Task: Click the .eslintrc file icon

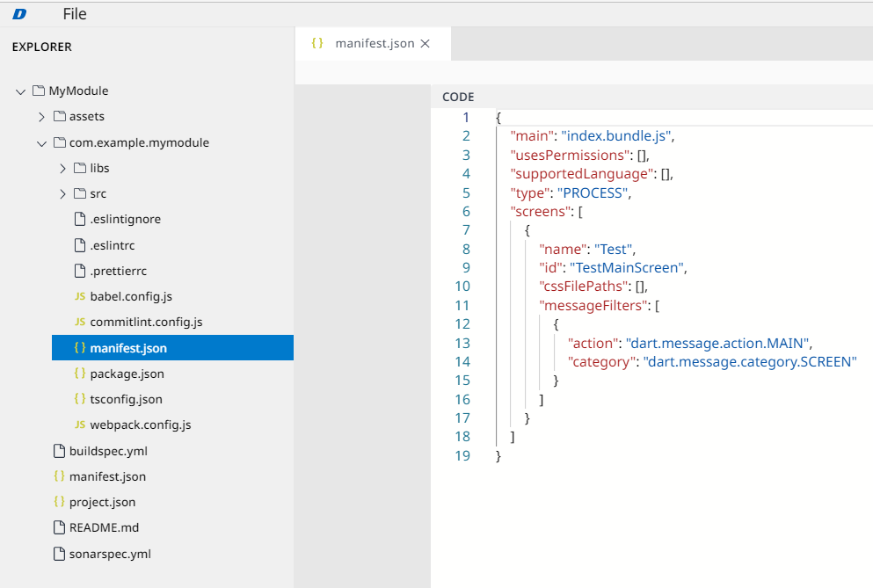Action: (x=80, y=245)
